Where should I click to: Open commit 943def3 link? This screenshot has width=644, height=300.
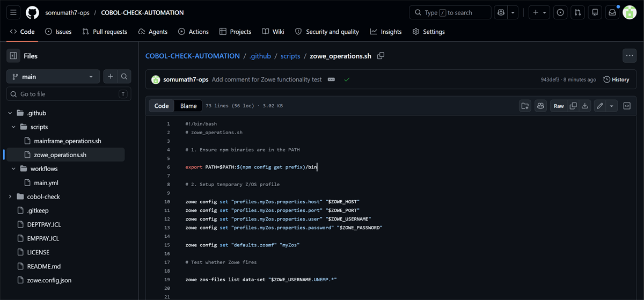click(551, 79)
